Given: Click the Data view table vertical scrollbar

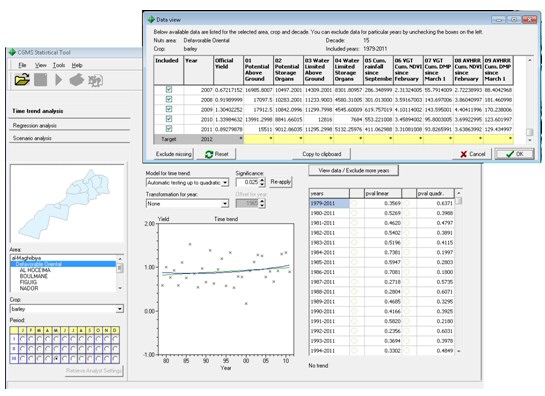Looking at the screenshot, I should coord(530,99).
